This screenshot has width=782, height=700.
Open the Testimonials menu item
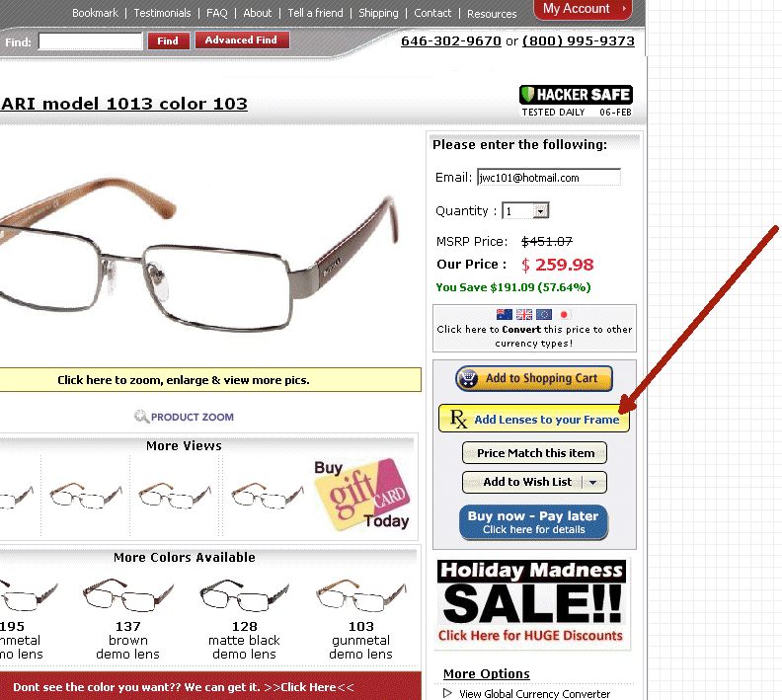click(x=162, y=13)
